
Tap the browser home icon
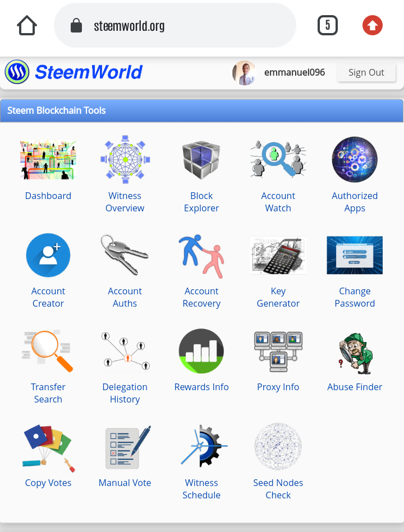(x=27, y=25)
